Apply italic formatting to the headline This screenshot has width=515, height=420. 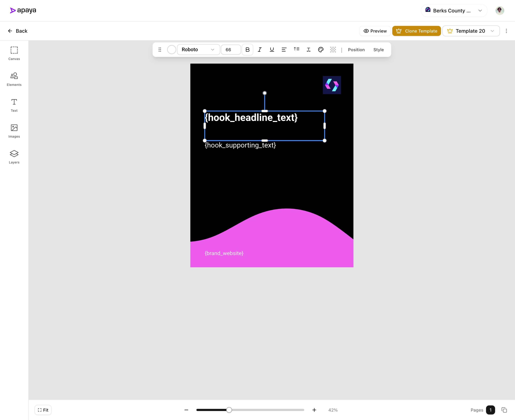click(x=259, y=50)
